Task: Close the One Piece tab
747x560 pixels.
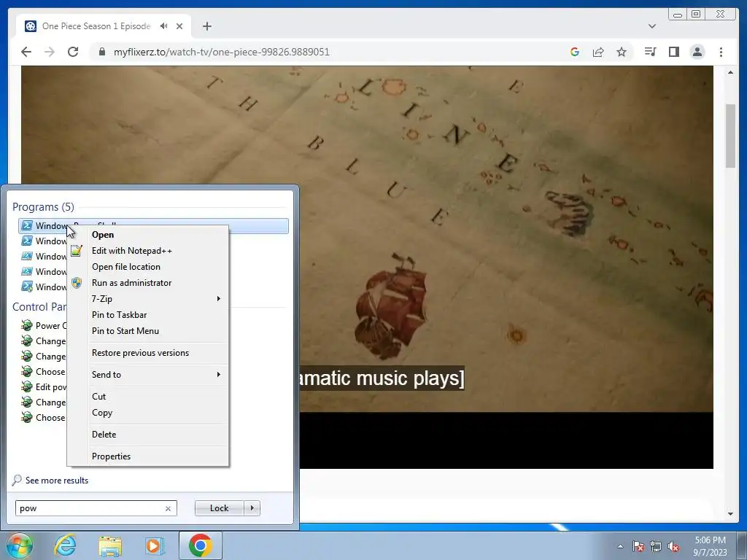Action: coord(179,26)
